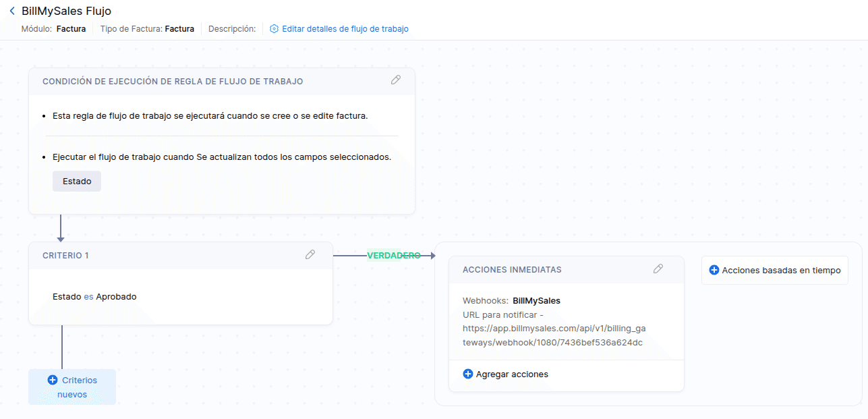Go back using the arrow beside BillMySales Flujo
Screen dimensions: 868x419
(x=11, y=11)
